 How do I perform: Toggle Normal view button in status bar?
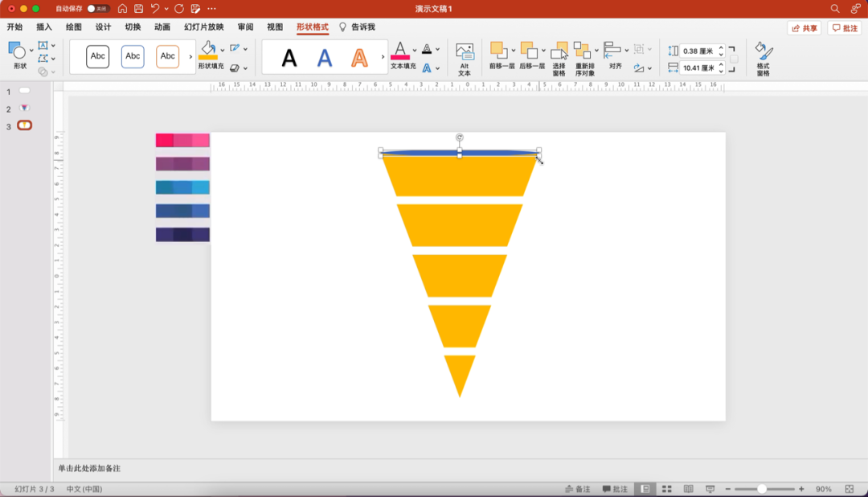[x=645, y=489]
